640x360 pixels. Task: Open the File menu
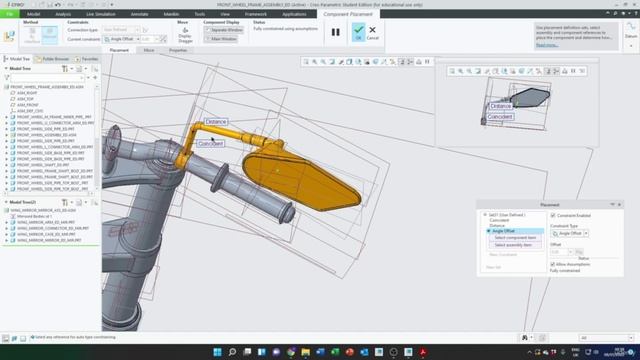[9, 14]
